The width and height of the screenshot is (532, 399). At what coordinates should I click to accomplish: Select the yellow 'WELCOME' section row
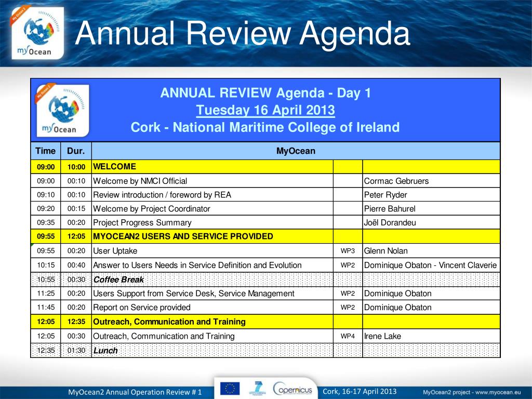point(265,167)
